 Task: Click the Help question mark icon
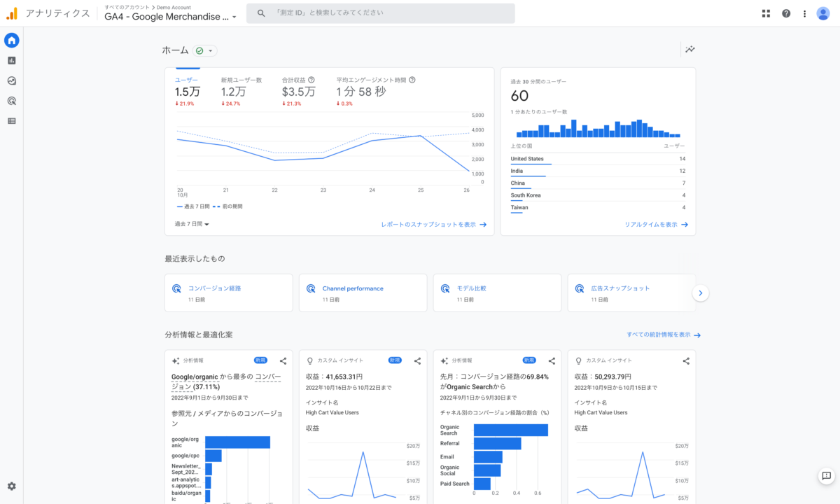coord(786,13)
